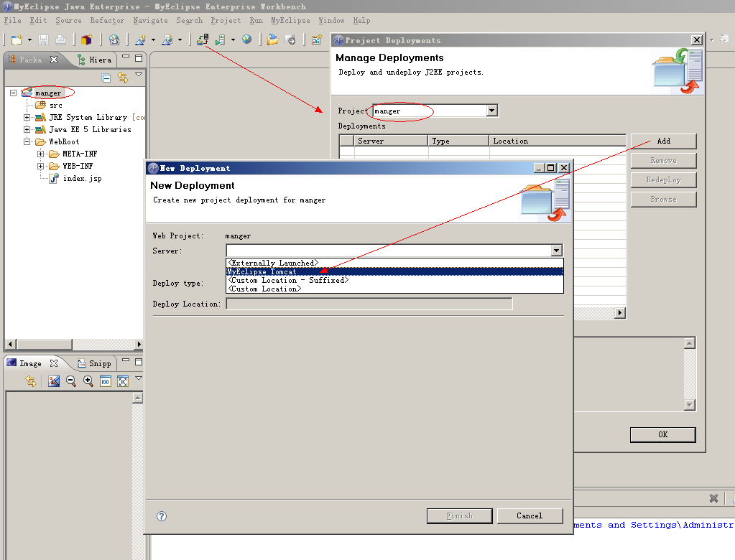Click the open folder toolbar icon

pos(272,39)
